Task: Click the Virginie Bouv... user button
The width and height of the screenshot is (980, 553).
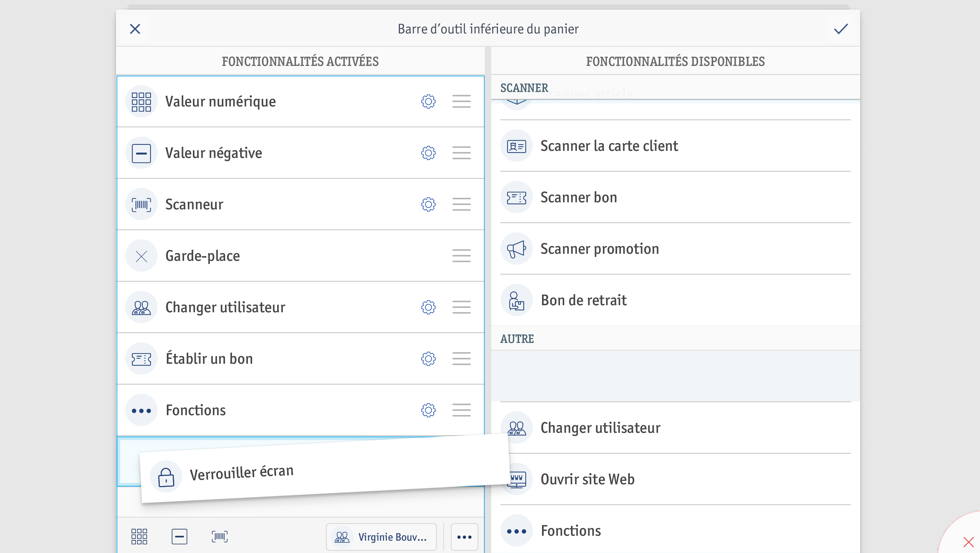Action: coord(381,537)
